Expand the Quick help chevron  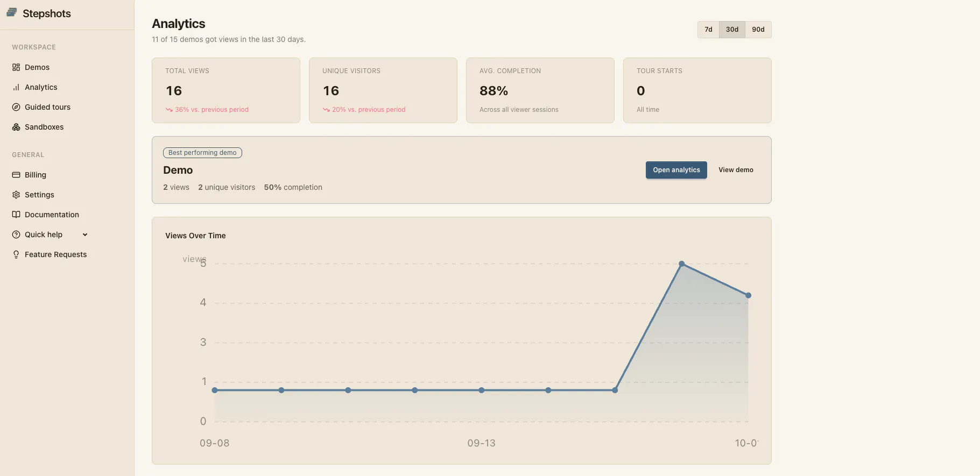(85, 235)
